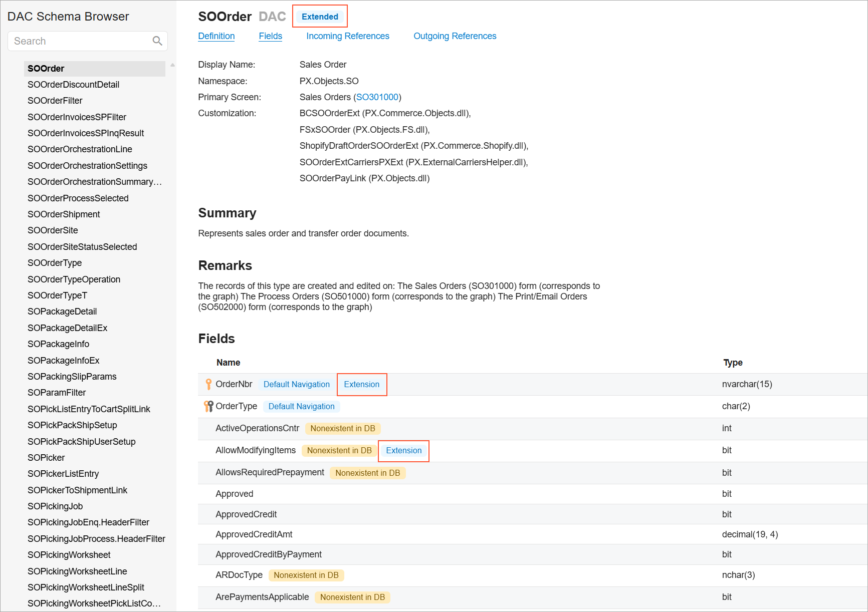Select SOPickPackShipSetup in sidebar

(73, 425)
